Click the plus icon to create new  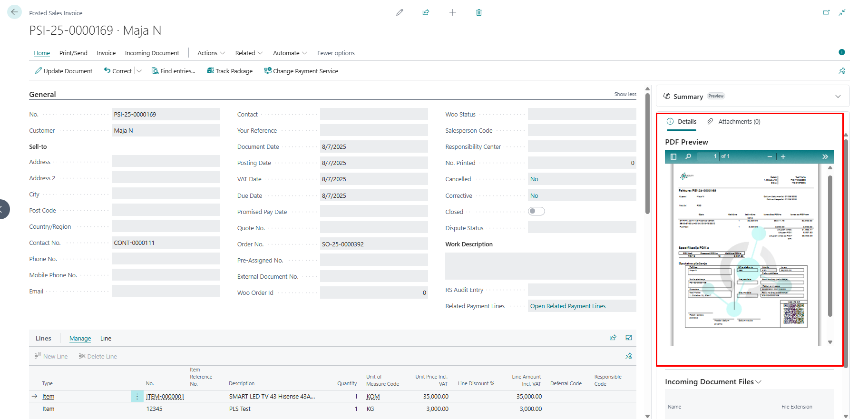pyautogui.click(x=452, y=12)
